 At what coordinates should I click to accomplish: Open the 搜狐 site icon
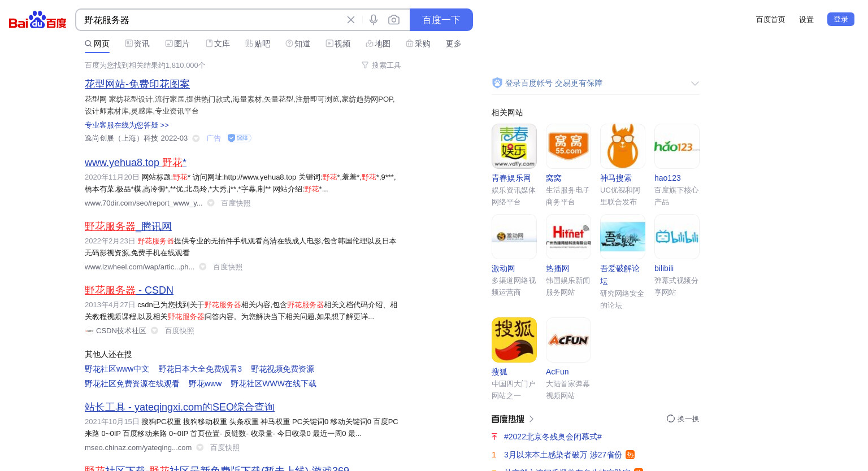click(x=514, y=340)
